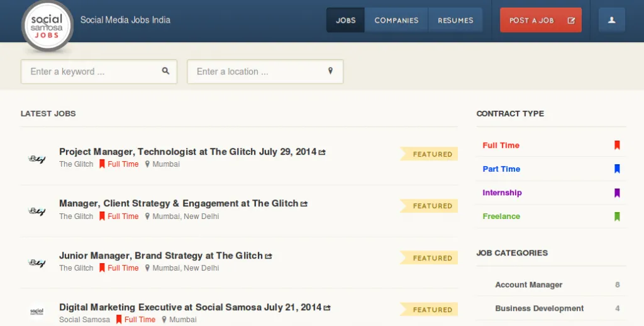Click the Enter a keyword field
This screenshot has height=326, width=644.
(x=99, y=72)
